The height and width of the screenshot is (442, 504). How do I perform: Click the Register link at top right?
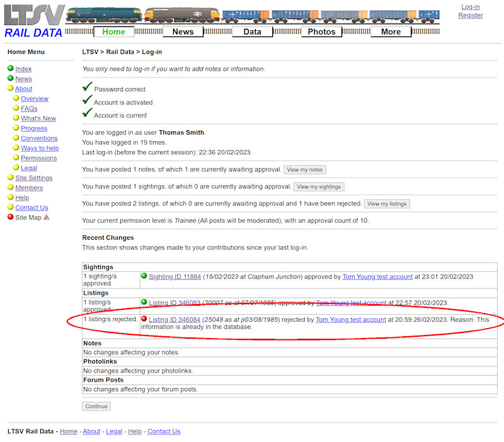pos(471,15)
